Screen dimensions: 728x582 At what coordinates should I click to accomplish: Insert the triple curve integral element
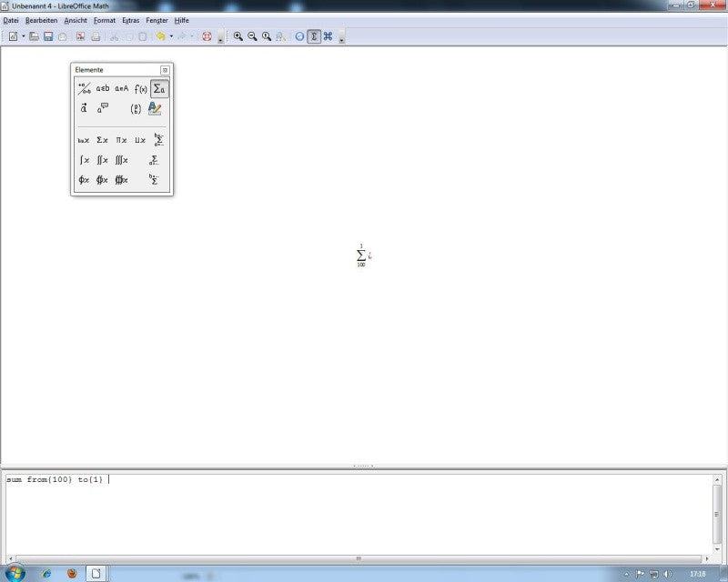121,180
